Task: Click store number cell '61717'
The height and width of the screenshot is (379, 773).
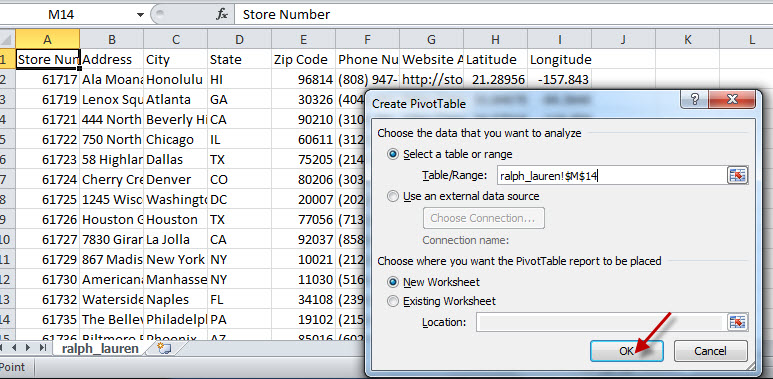Action: (47, 79)
